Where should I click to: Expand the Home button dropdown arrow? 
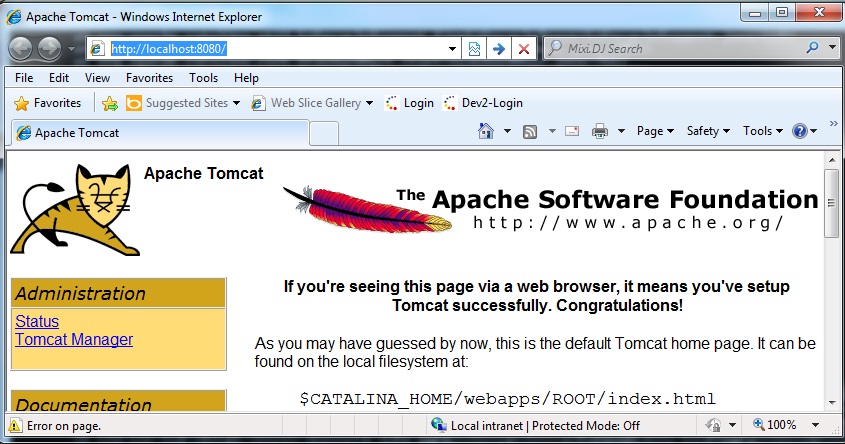[507, 131]
